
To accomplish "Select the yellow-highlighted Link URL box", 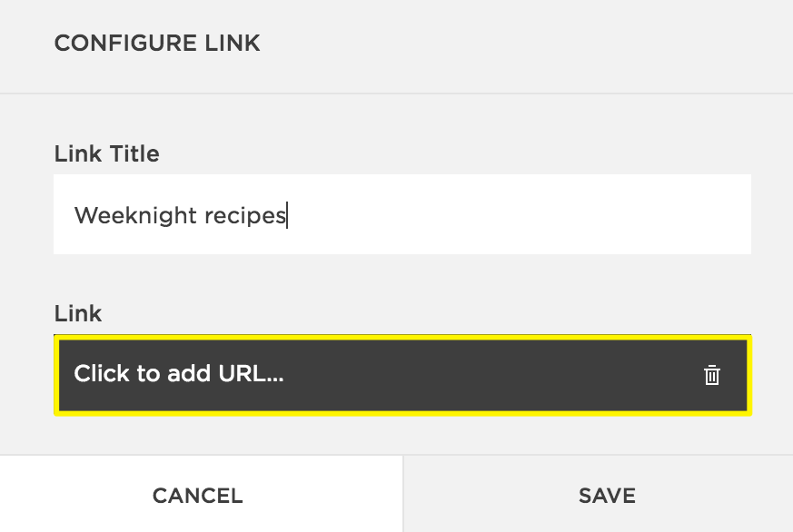I will coord(401,375).
